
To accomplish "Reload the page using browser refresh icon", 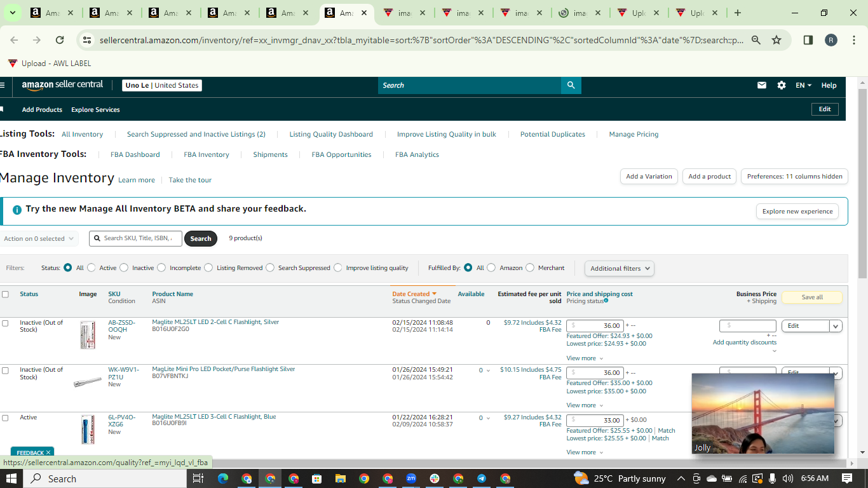I will click(60, 40).
